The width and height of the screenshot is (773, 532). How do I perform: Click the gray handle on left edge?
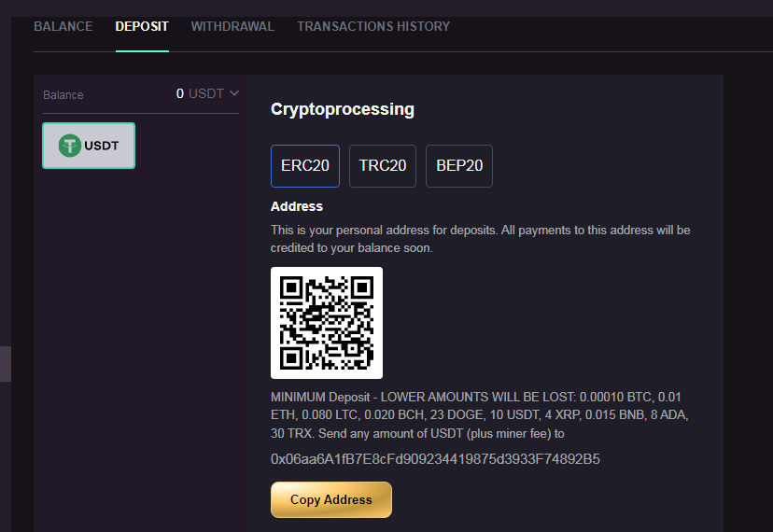[5, 364]
